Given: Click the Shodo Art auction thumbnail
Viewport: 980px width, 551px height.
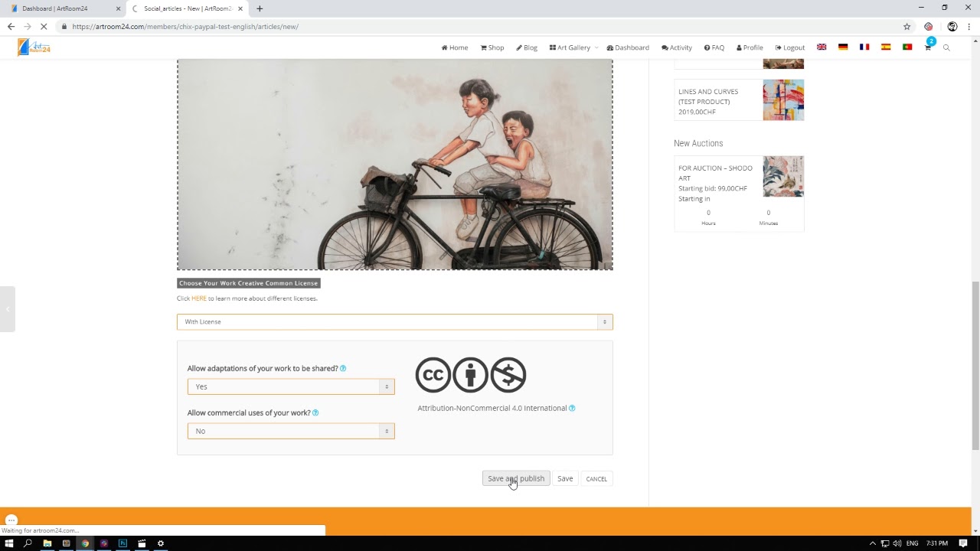Looking at the screenshot, I should 783,177.
